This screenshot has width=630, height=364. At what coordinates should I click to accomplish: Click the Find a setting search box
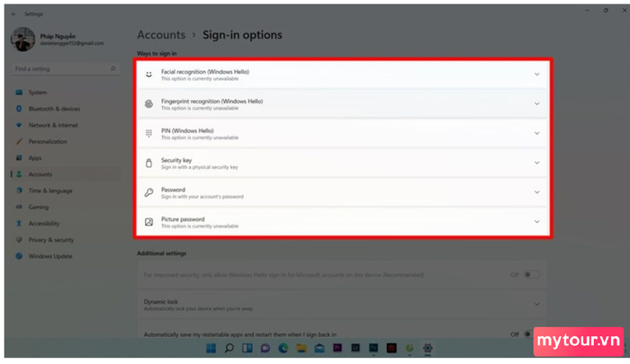[66, 69]
